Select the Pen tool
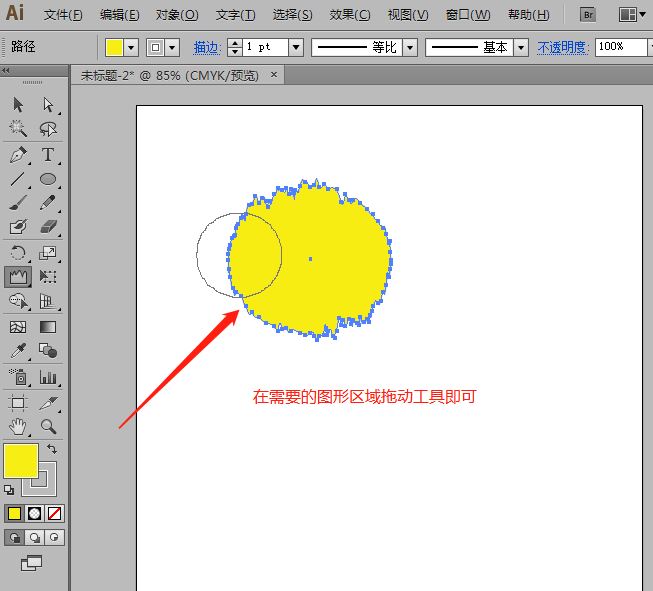Viewport: 653px width, 591px height. (x=18, y=155)
